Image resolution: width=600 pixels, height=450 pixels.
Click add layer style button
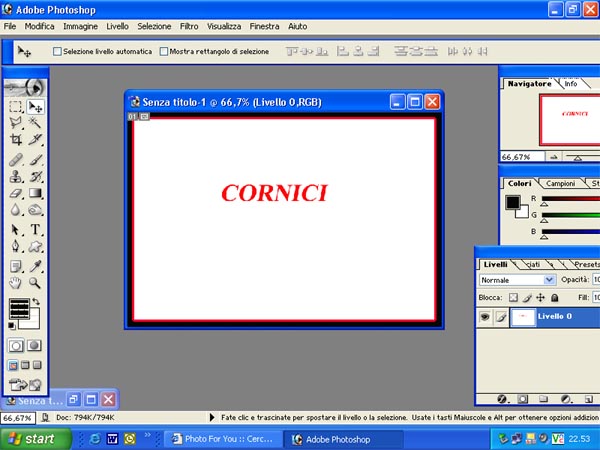[x=502, y=399]
